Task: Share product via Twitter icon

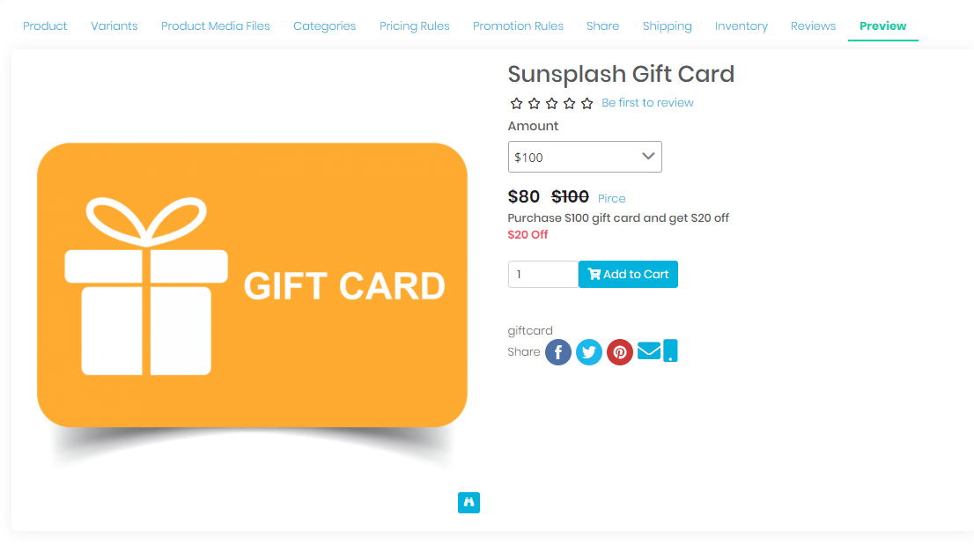Action: [x=589, y=352]
